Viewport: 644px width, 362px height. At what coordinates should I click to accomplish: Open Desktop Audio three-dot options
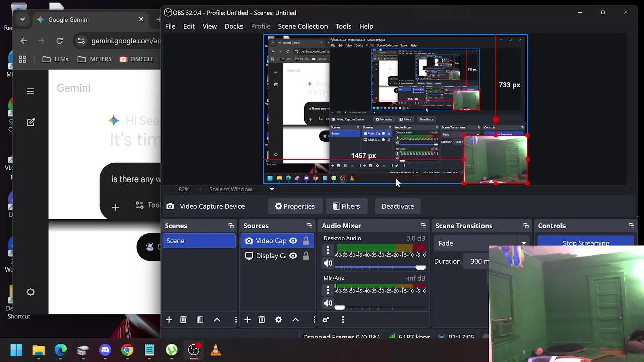[x=328, y=250]
